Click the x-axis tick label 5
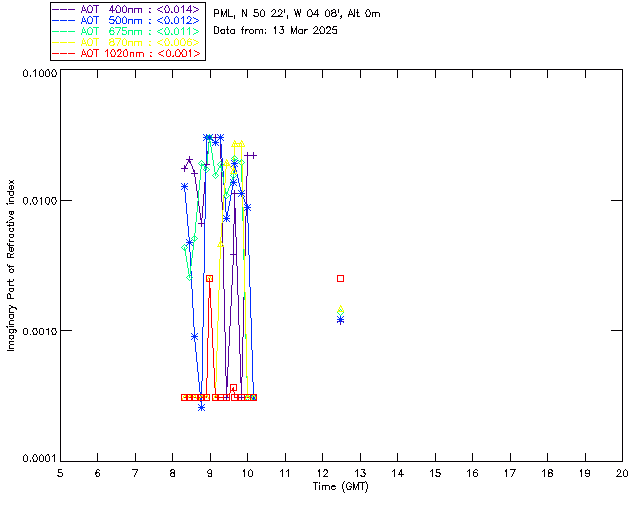 [x=60, y=473]
